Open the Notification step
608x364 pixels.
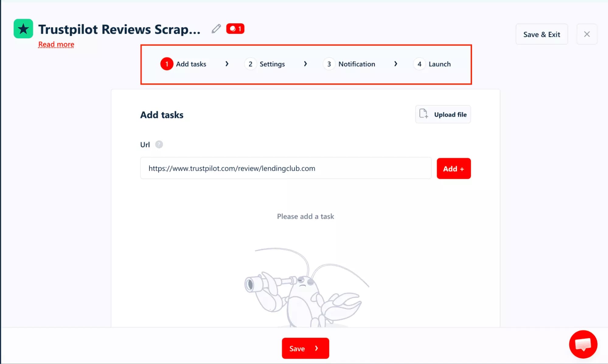356,64
